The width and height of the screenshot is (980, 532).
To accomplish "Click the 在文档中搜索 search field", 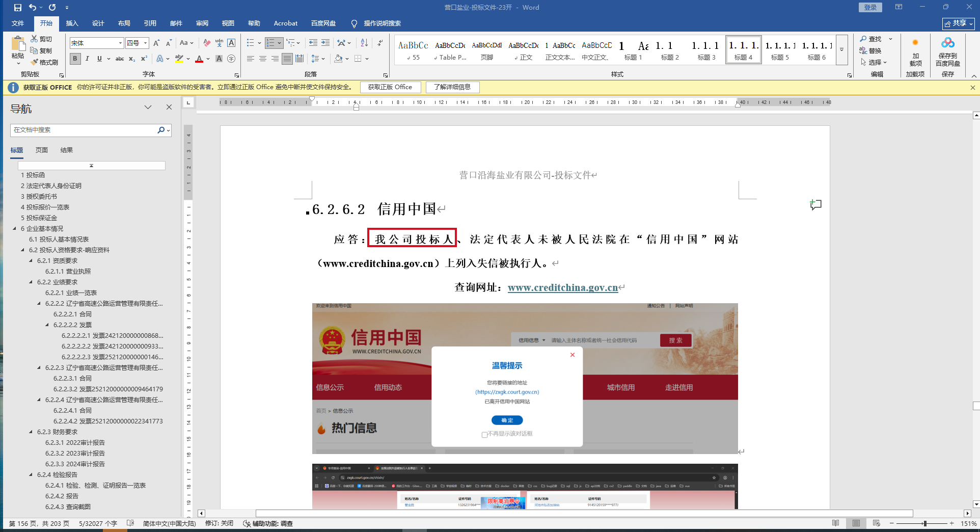I will coord(84,130).
